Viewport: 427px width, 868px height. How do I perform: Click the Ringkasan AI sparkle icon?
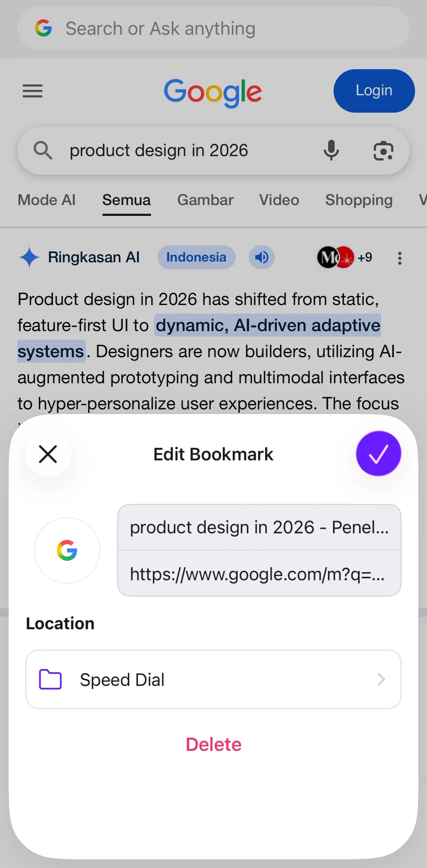29,258
